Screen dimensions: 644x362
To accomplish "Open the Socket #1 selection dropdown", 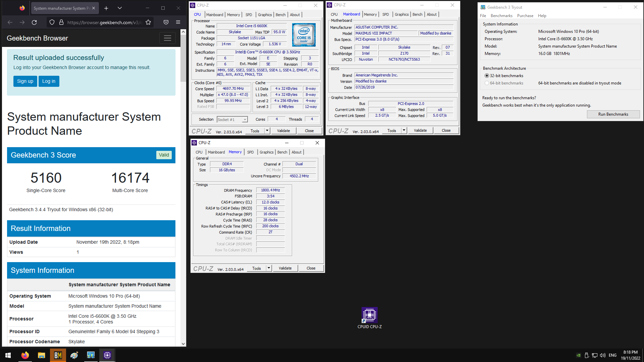I will point(232,120).
